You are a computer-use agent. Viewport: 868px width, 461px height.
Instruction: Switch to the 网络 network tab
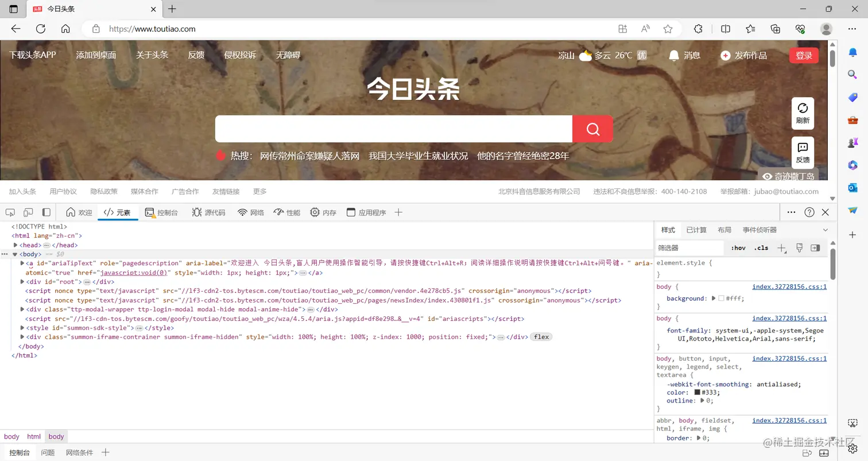tap(251, 212)
